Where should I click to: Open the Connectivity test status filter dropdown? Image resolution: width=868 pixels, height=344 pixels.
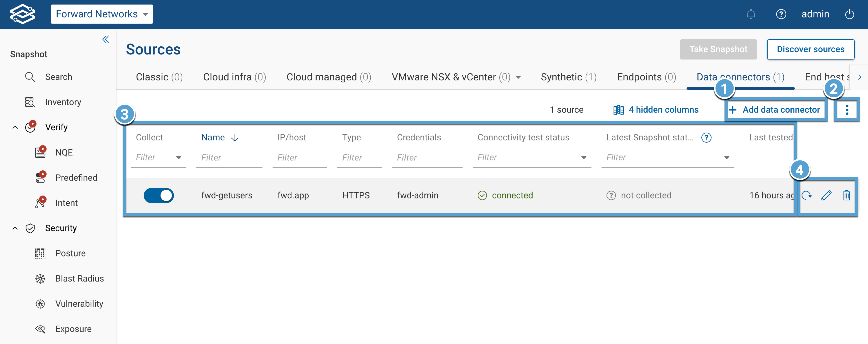(x=584, y=157)
